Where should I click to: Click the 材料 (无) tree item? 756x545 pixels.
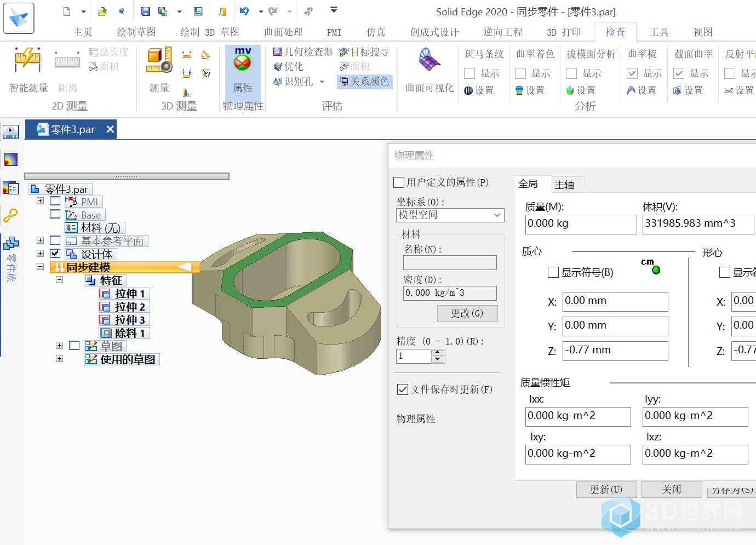pos(95,227)
